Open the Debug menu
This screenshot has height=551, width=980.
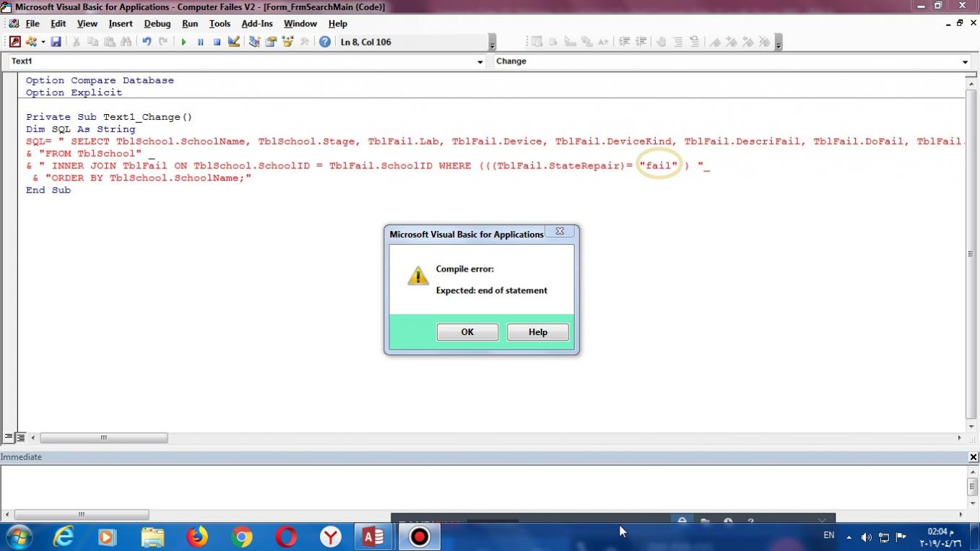tap(157, 23)
